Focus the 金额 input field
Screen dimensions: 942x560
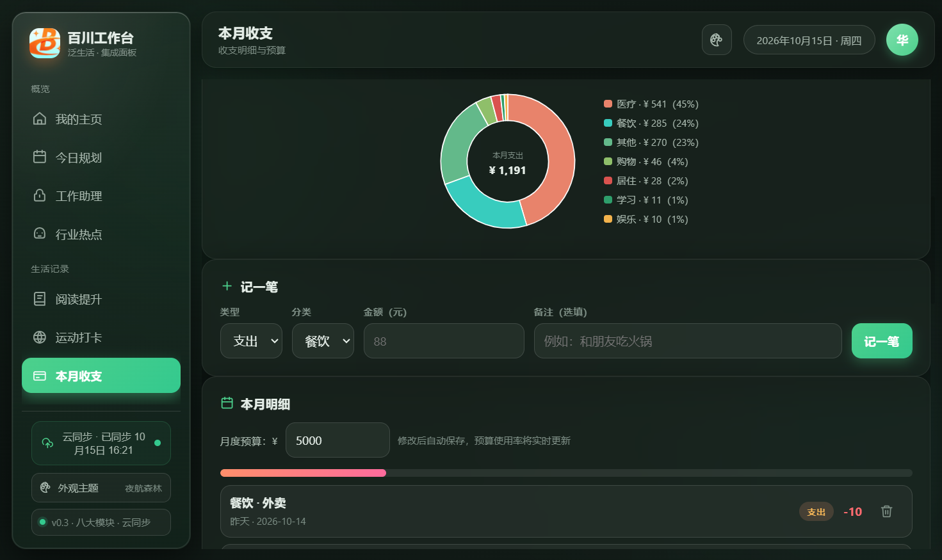(444, 340)
